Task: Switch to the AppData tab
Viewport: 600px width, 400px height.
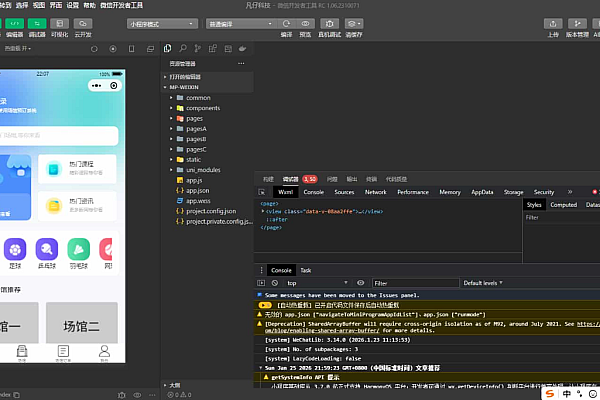Action: (x=482, y=192)
